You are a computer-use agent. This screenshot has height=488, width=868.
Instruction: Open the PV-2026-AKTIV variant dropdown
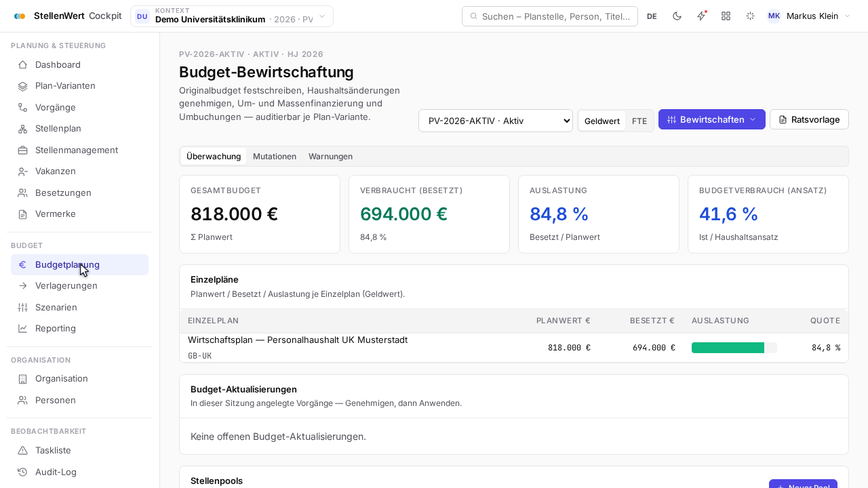[x=496, y=121]
